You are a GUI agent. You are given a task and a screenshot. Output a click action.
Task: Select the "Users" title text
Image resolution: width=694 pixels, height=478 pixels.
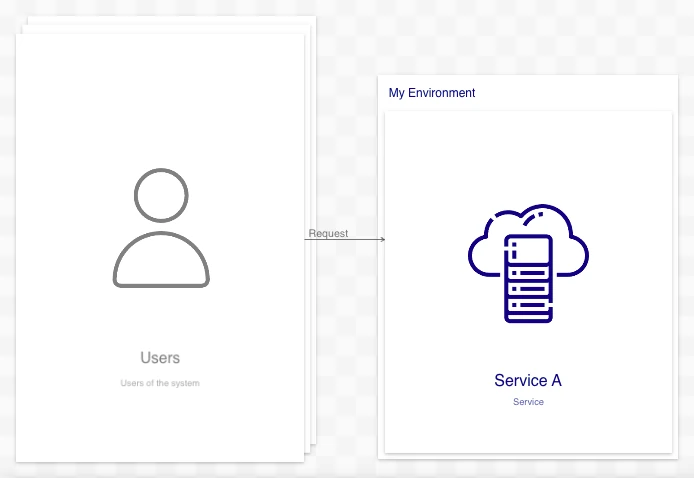point(160,357)
